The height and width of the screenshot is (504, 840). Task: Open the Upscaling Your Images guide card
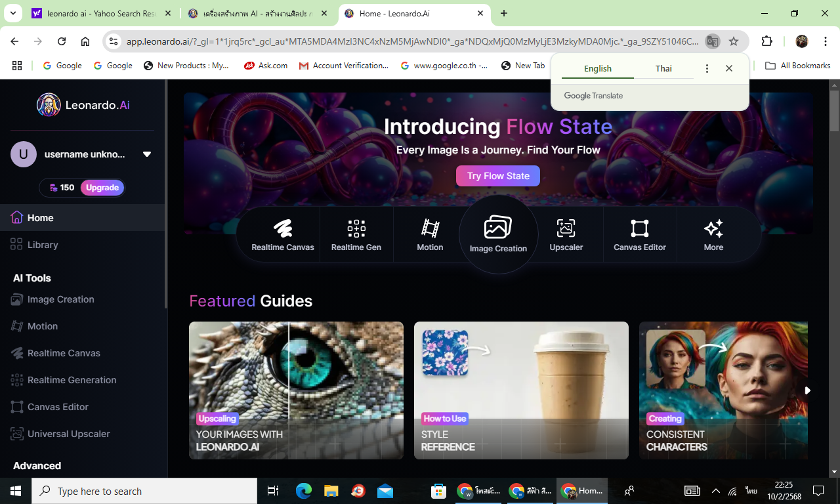[x=296, y=390]
